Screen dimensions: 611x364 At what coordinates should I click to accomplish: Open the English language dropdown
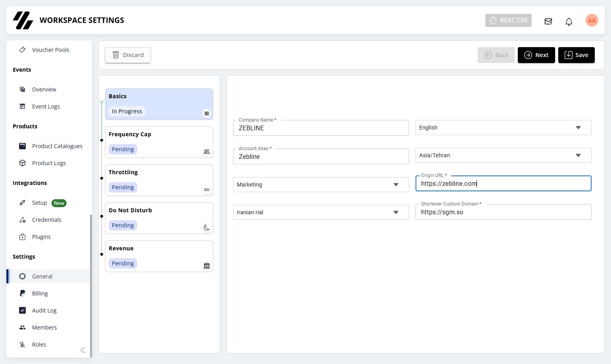[503, 128]
